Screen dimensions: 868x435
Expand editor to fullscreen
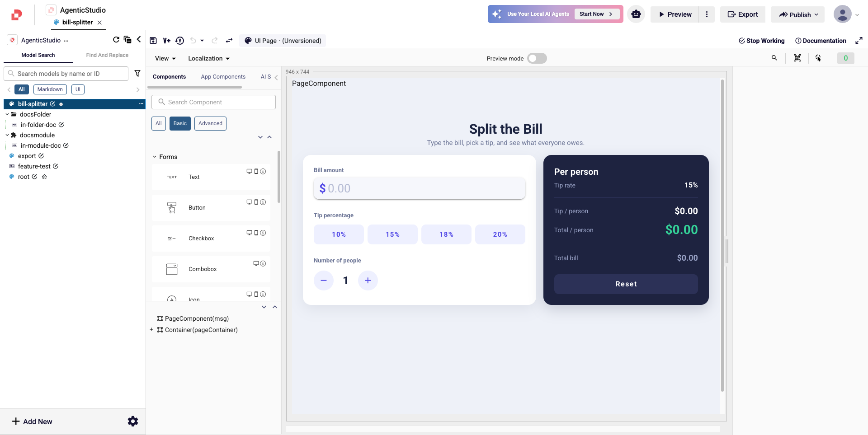859,41
